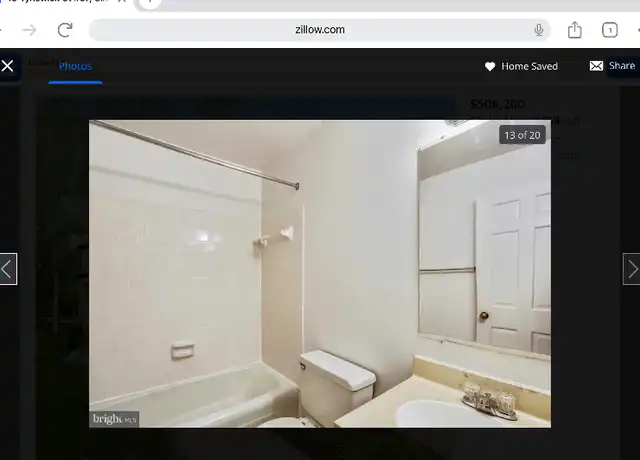Viewport: 640px width, 460px height.
Task: Open the browser share sheet icon
Action: click(575, 29)
